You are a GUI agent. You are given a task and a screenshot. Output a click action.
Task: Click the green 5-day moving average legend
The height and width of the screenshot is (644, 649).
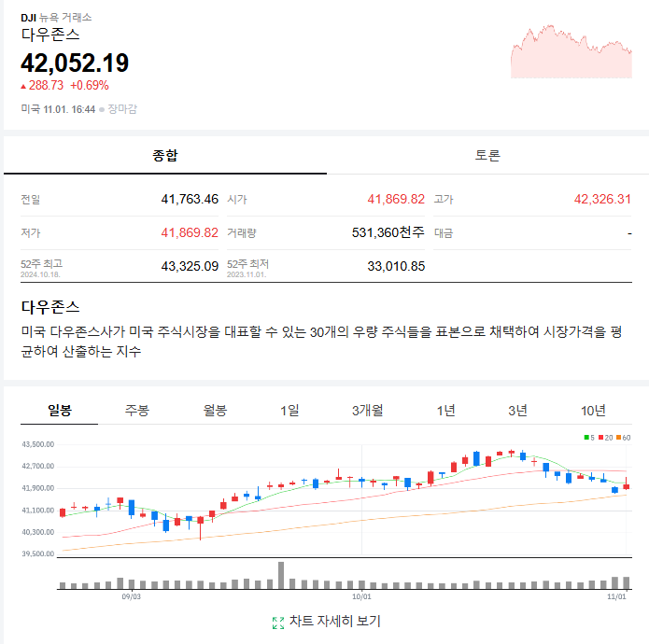[590, 437]
